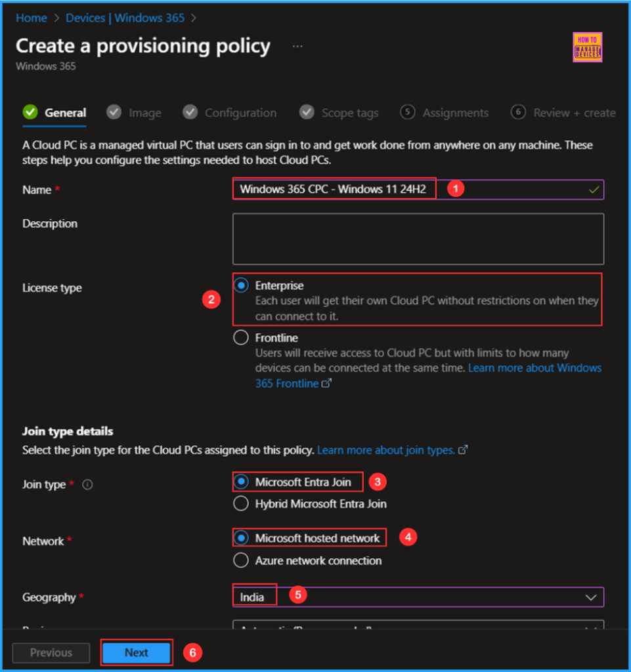631x672 pixels.
Task: Select Microsoft hosted network
Action: pos(241,538)
